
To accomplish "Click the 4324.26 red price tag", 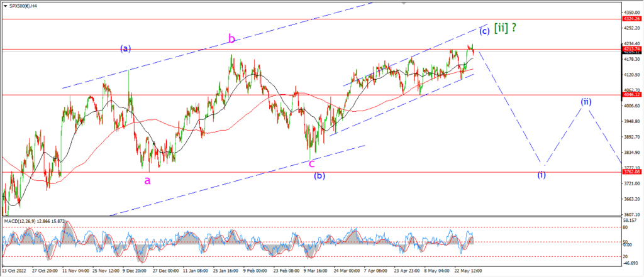I will 630,19.
